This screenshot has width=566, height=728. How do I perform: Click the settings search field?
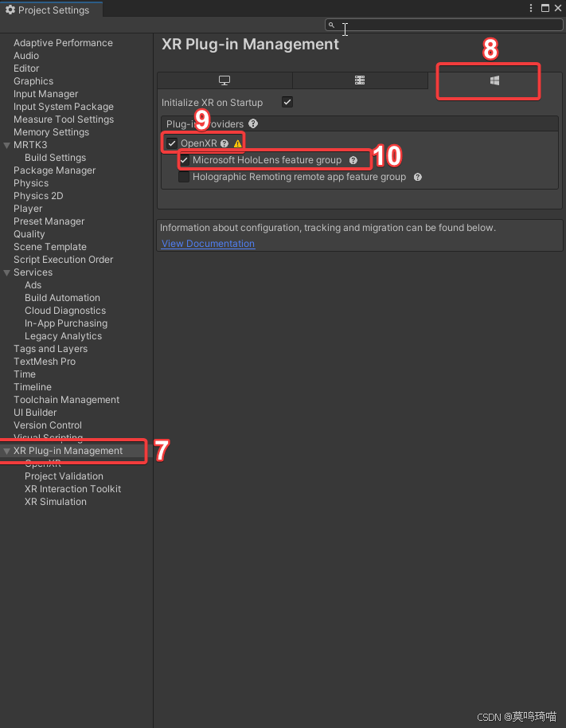click(444, 25)
